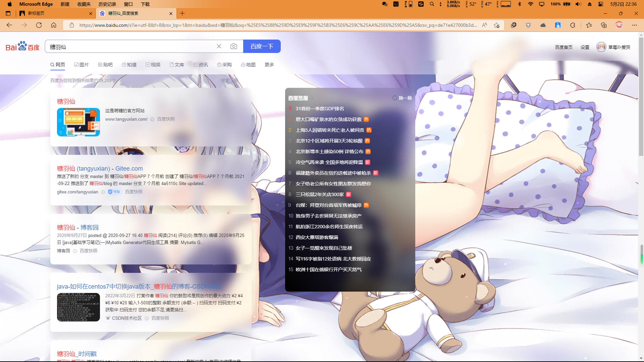
Task: Open the 新建 menu
Action: click(x=65, y=4)
